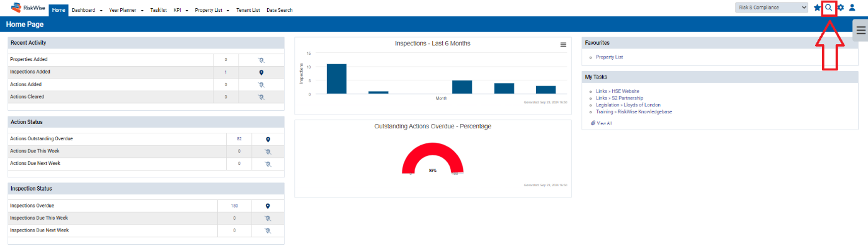868x246 pixels.
Task: Click 'Inspections Due This Week' row label
Action: point(39,218)
